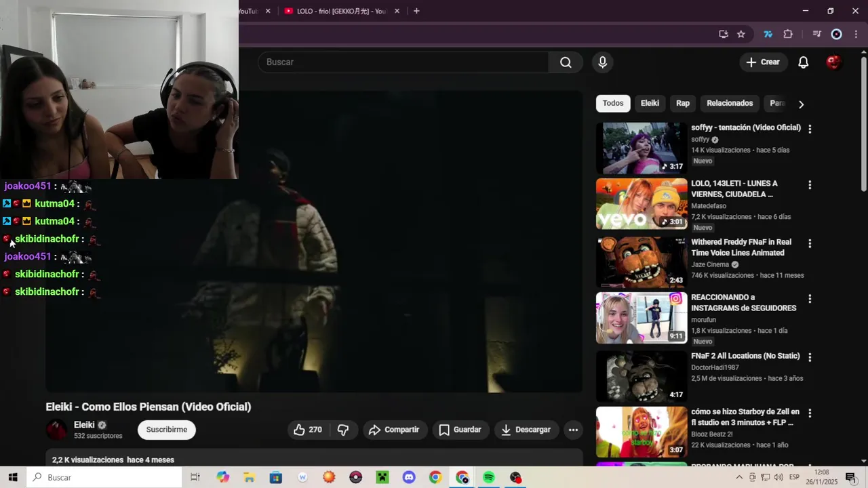This screenshot has width=868, height=488.
Task: Open Spotify from the taskbar
Action: (x=489, y=477)
